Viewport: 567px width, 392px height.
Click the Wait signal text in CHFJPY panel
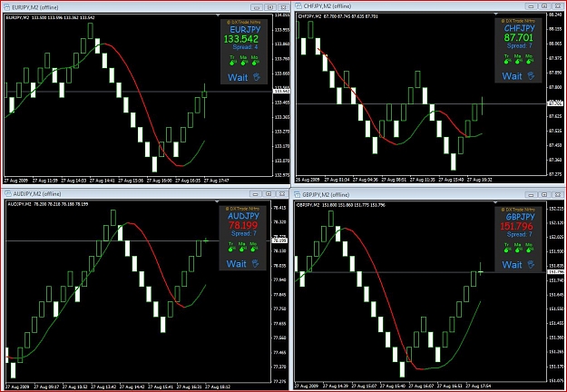tap(512, 76)
